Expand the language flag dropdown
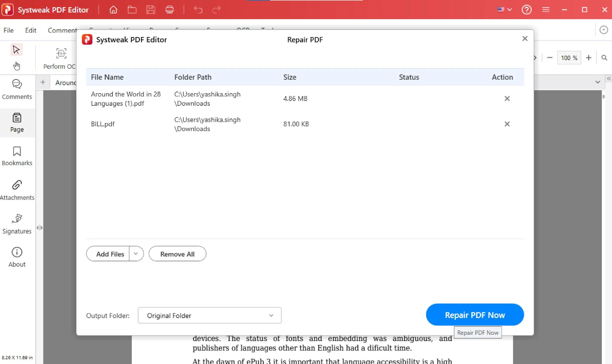 [x=505, y=10]
